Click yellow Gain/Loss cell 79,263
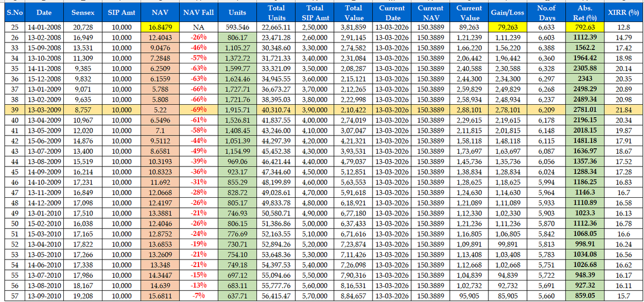 pyautogui.click(x=507, y=27)
